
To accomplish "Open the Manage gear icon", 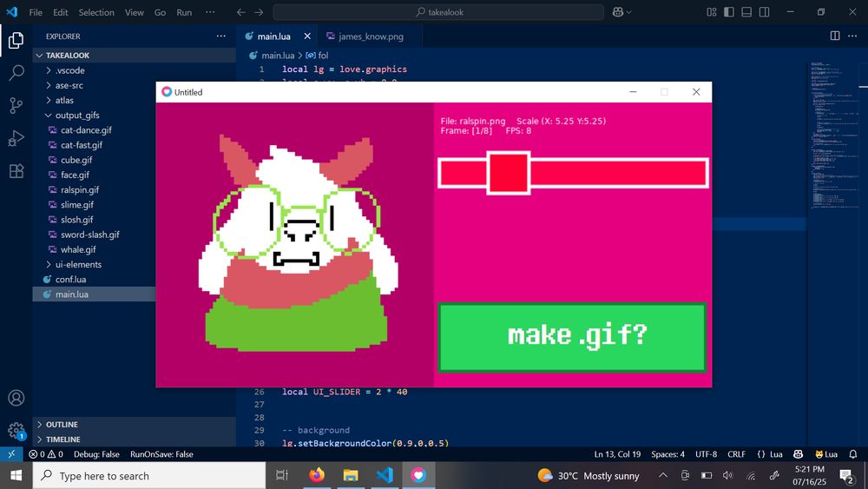I will point(16,430).
